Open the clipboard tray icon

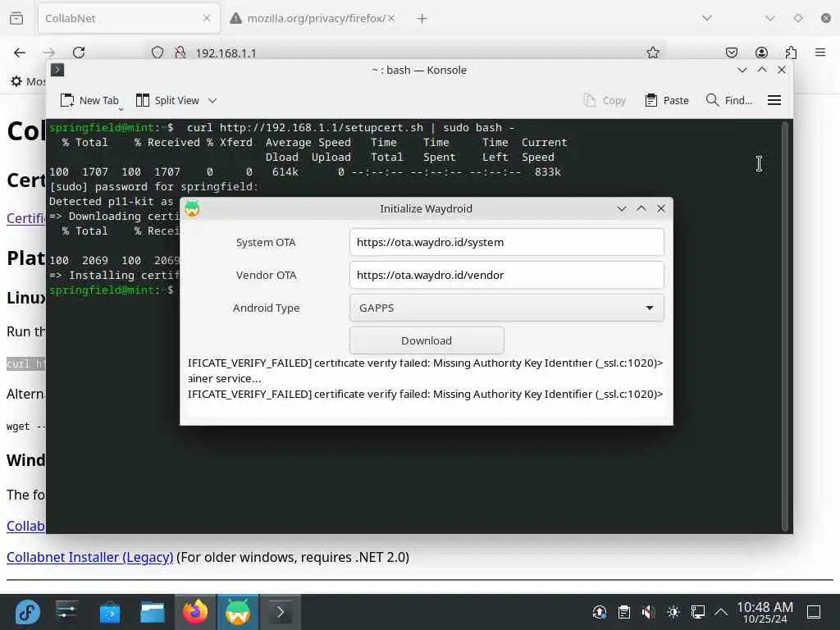click(x=623, y=612)
